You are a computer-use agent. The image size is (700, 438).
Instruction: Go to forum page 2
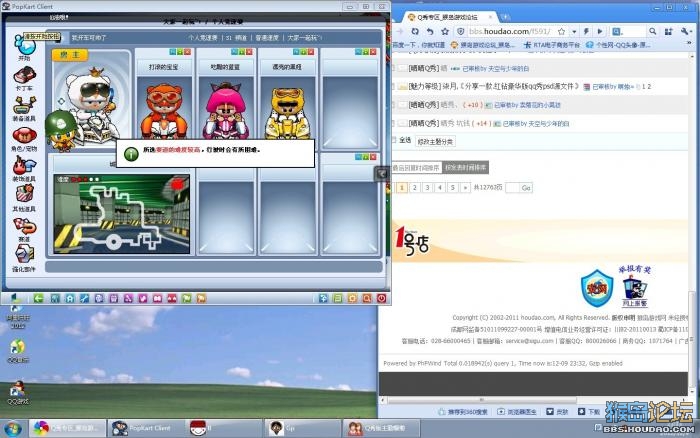pos(415,188)
